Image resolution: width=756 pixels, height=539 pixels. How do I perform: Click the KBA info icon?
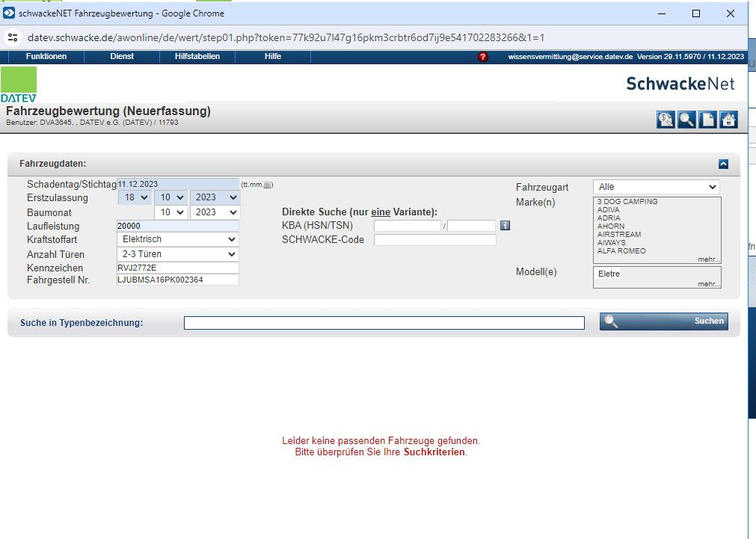(505, 225)
